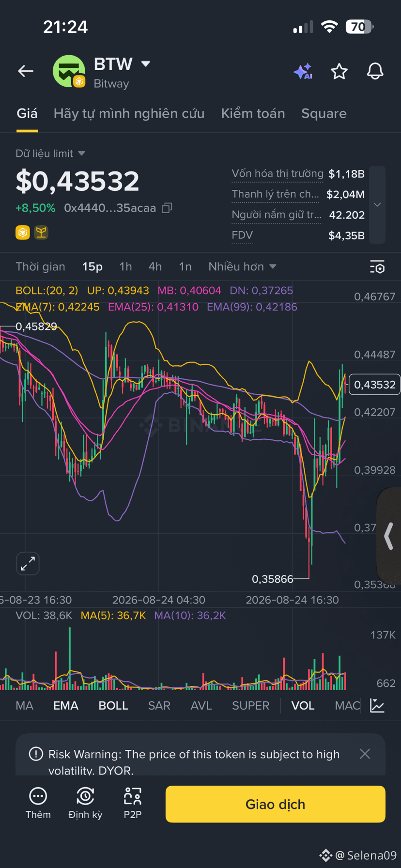Switch to Kiểm toán tab
The width and height of the screenshot is (401, 868).
click(253, 113)
